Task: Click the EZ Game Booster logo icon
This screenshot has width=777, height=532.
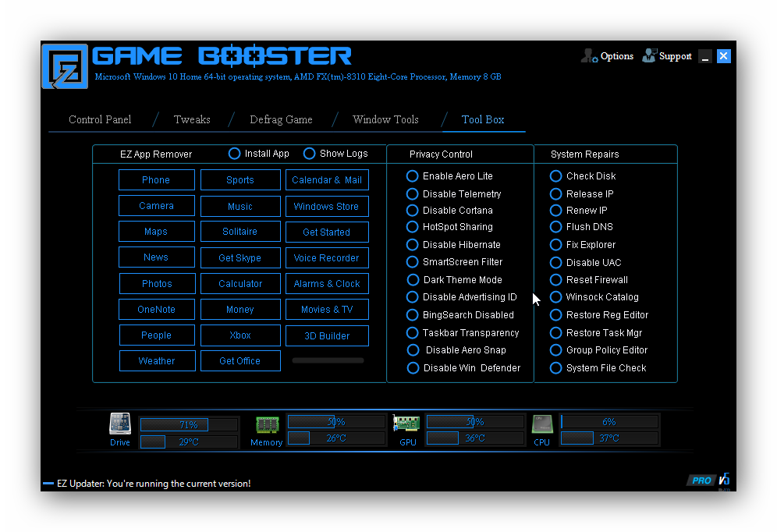Action: [65, 66]
